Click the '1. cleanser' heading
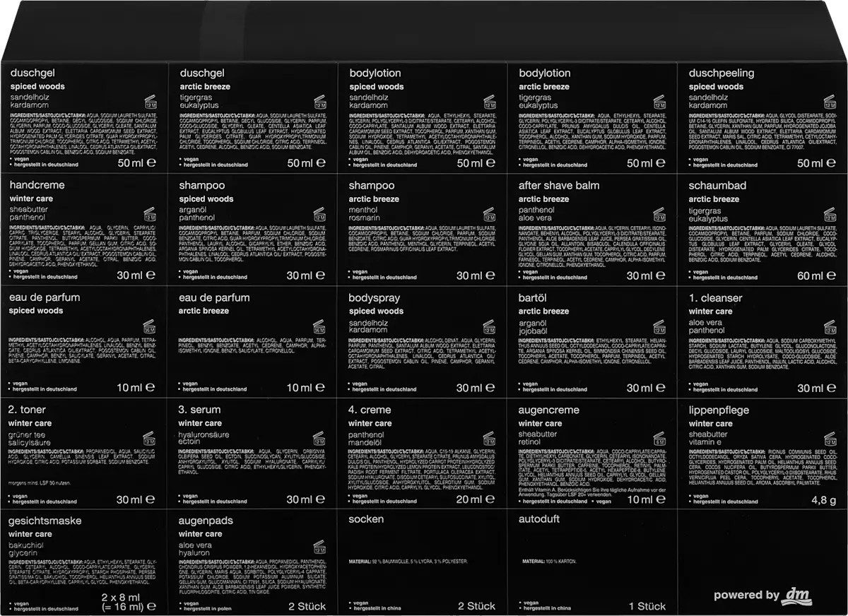Viewport: 848px width, 616px height. click(x=716, y=298)
